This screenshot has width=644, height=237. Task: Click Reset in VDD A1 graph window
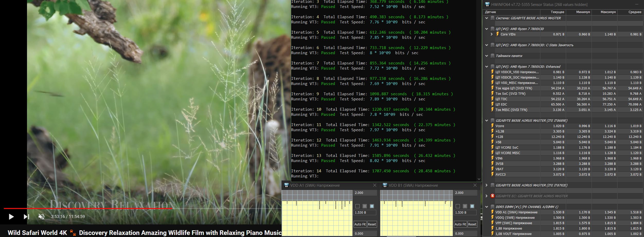click(372, 224)
